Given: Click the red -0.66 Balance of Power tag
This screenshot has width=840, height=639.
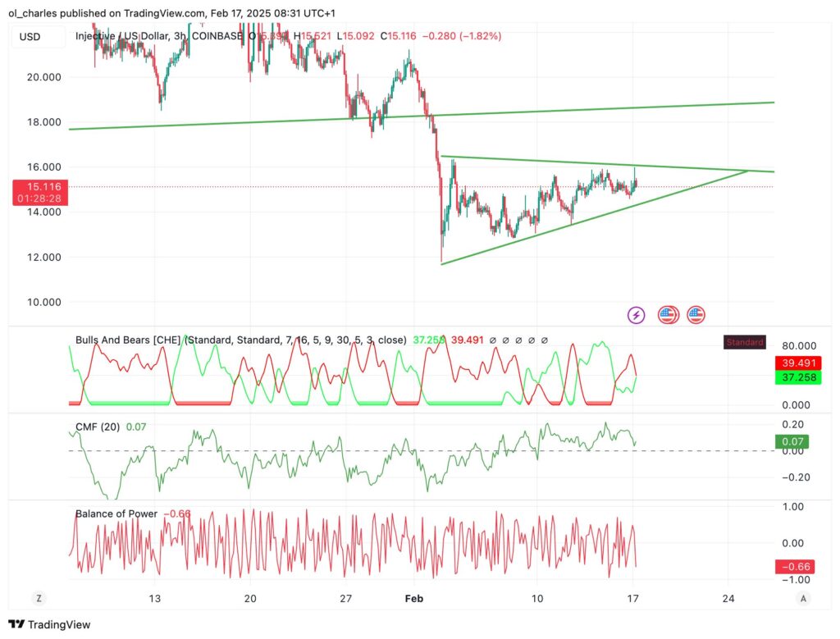Looking at the screenshot, I should 792,567.
